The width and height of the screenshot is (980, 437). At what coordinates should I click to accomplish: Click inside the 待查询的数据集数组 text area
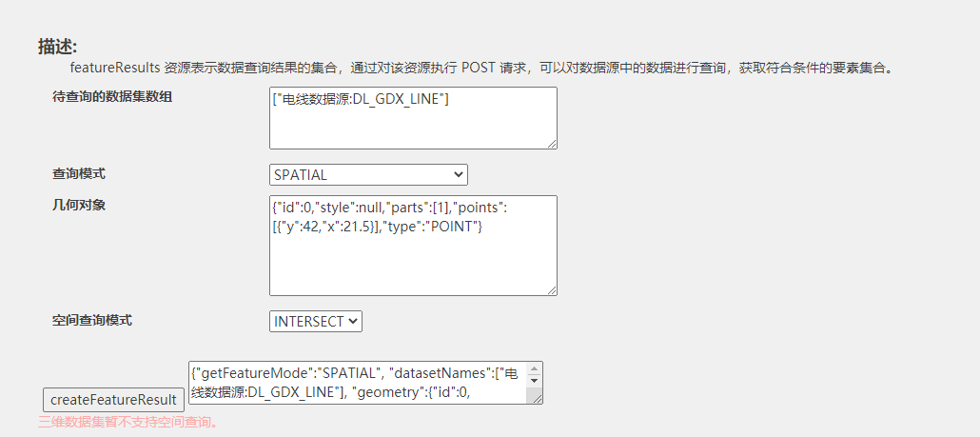[413, 118]
